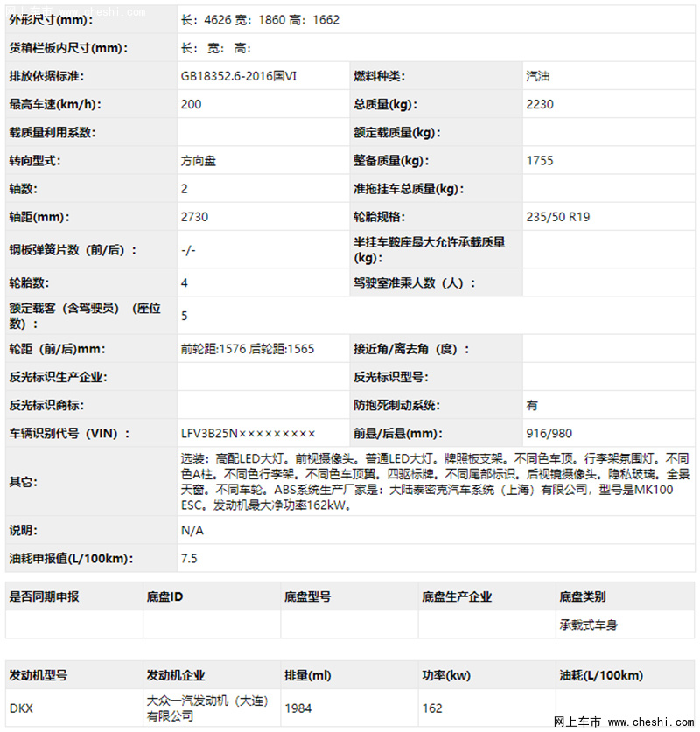Click the 轮胎数 label
Viewport: 700px width, 732px height.
click(29, 282)
